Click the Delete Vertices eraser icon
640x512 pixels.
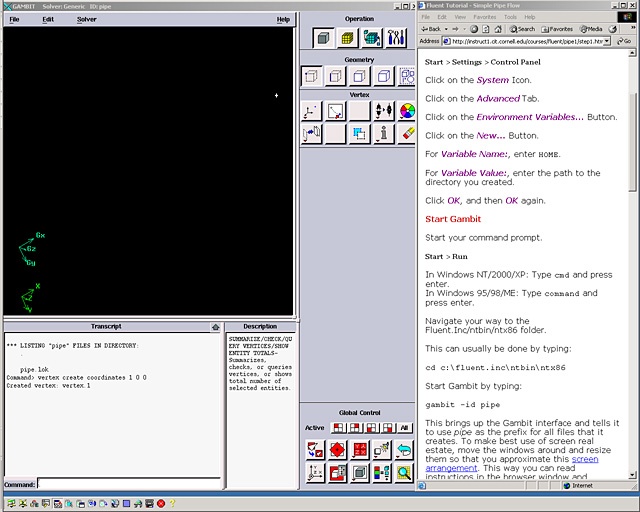[x=407, y=134]
